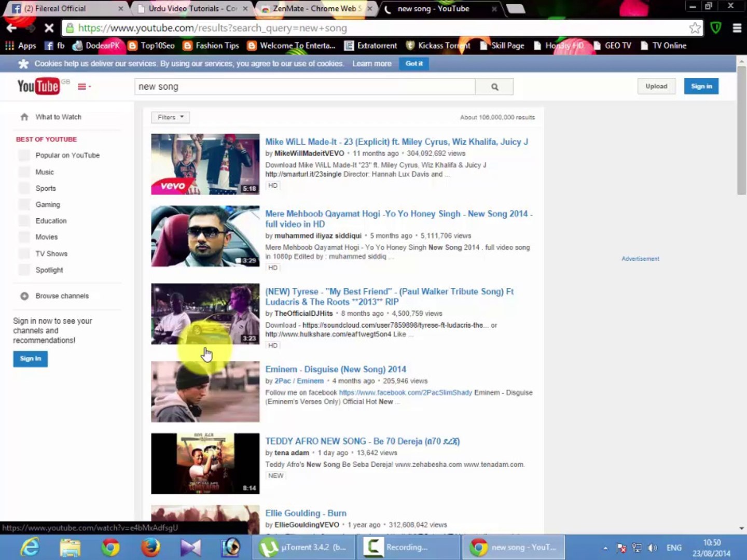Open the Action Center flag icon
Viewport: 747px width, 560px height.
[621, 548]
